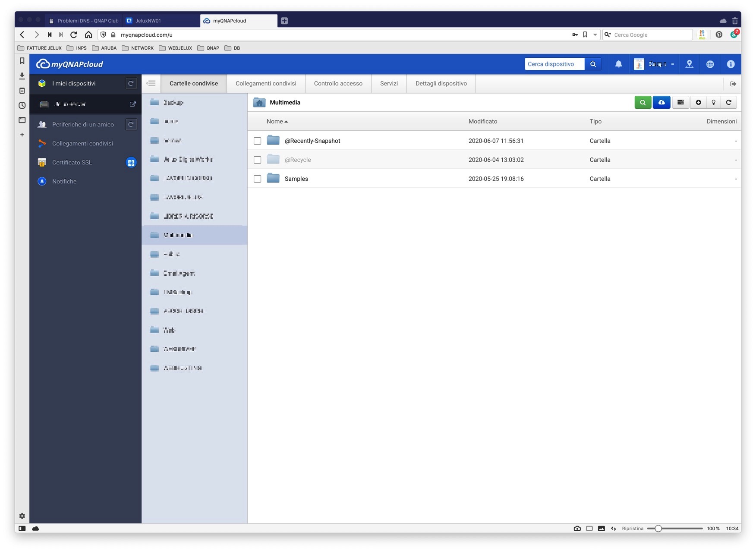Screen dimensions: 756x551
Task: Open the browser bookmark dropdown arrow
Action: pos(595,35)
